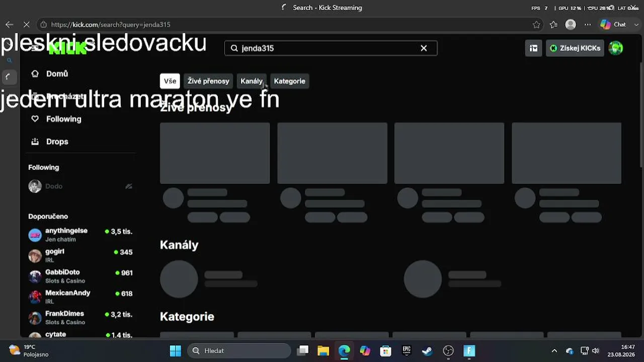Open the weather widget showing 19°C
This screenshot has width=644, height=362.
tap(29, 351)
